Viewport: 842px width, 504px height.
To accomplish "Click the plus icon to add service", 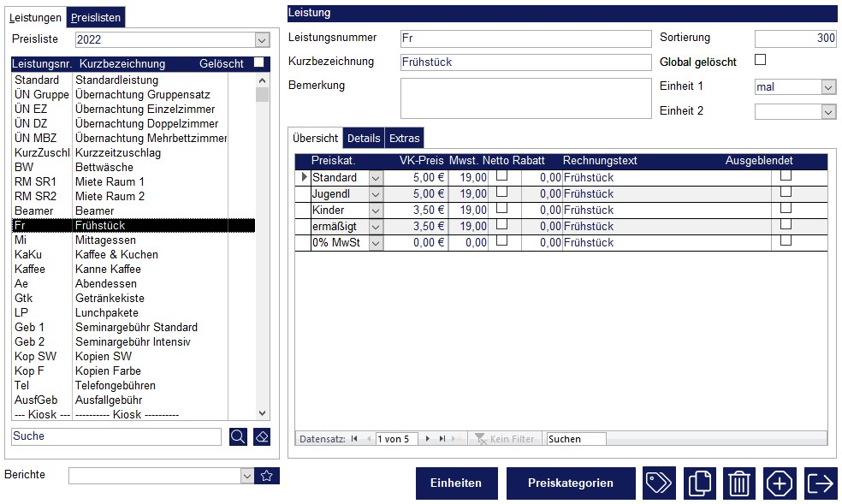I will click(x=780, y=483).
